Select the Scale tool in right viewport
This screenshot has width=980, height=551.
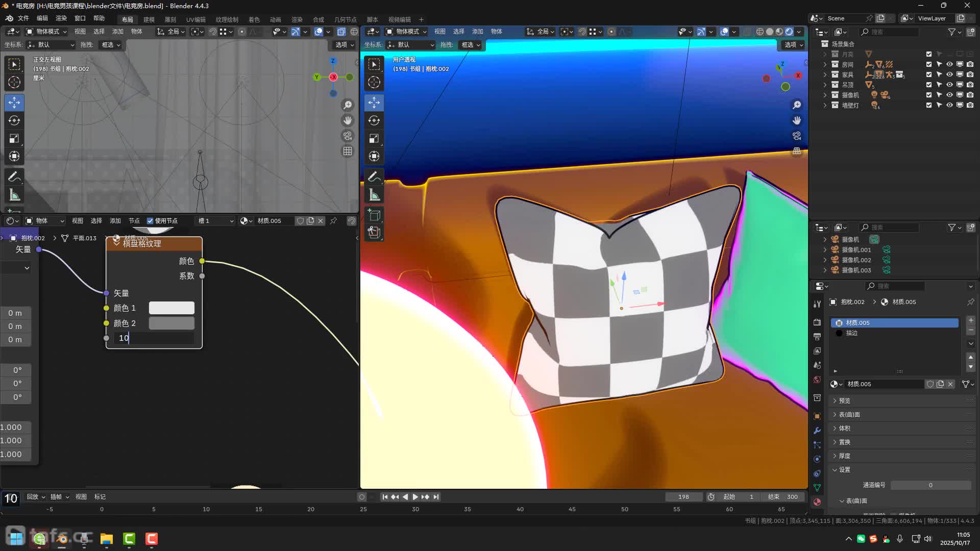tap(374, 138)
